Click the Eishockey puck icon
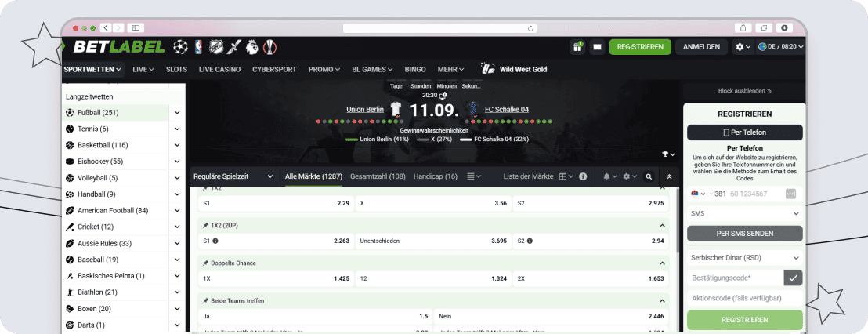This screenshot has width=868, height=334. [x=70, y=162]
